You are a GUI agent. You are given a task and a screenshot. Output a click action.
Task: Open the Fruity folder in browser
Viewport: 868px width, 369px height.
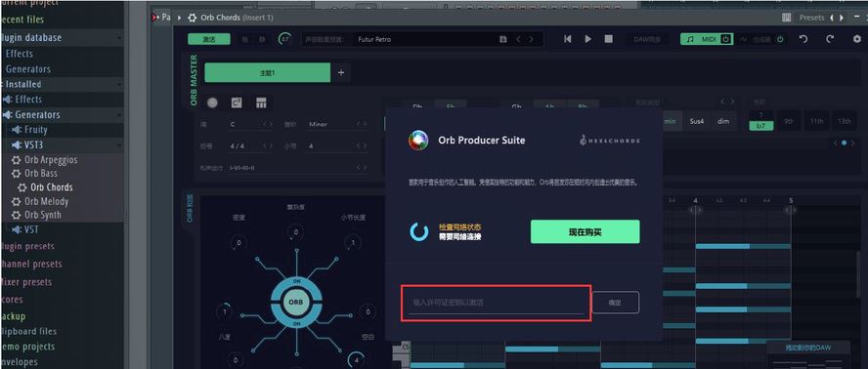click(x=36, y=130)
